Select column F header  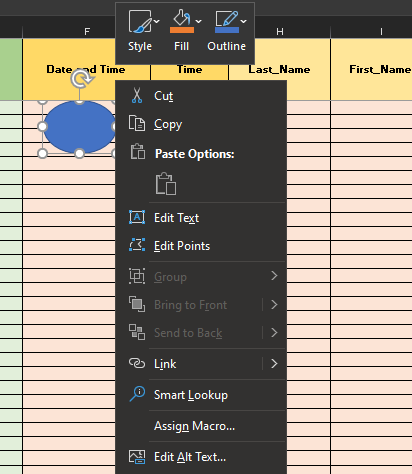pos(87,32)
